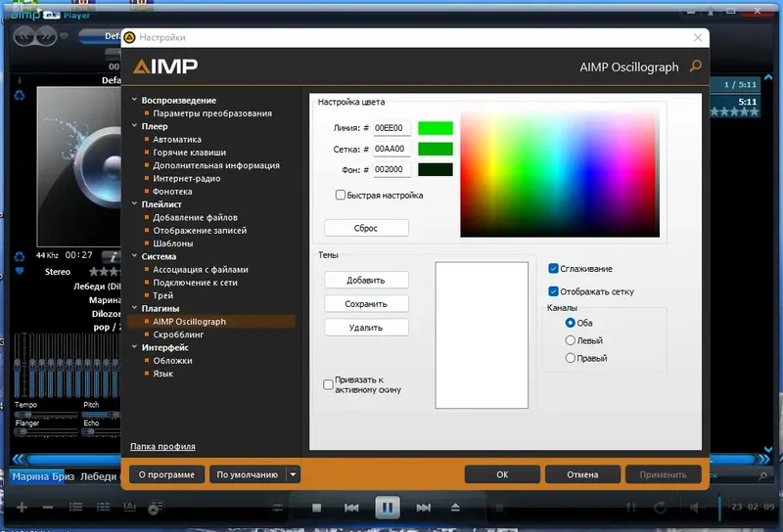Click the Сброс button
Image resolution: width=783 pixels, height=532 pixels.
click(x=366, y=228)
